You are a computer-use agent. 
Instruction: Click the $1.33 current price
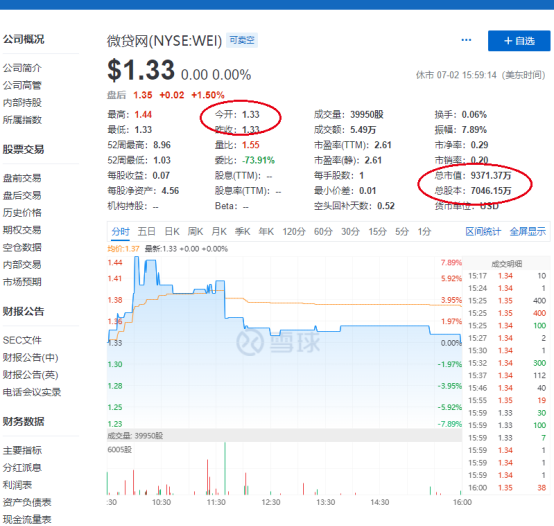(141, 70)
